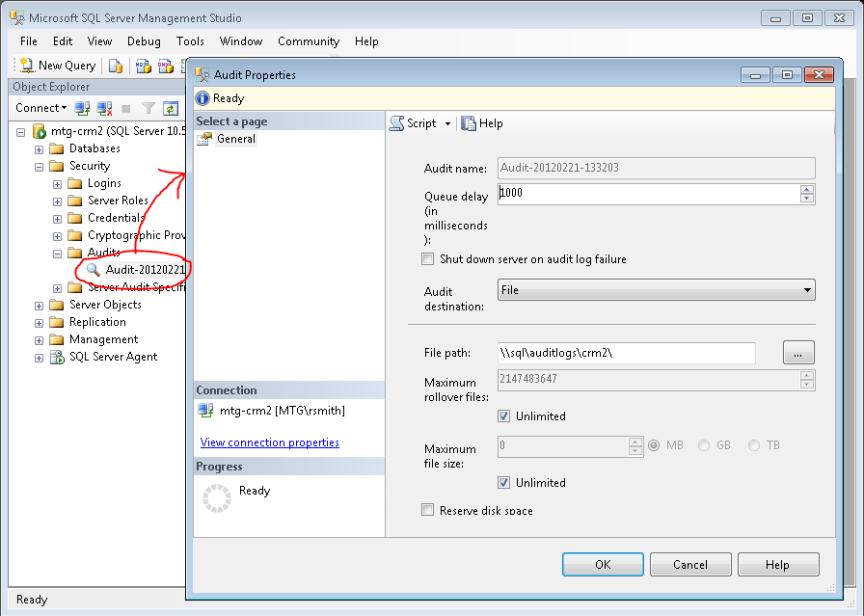864x616 pixels.
Task: Open the Tools menu
Action: 190,41
